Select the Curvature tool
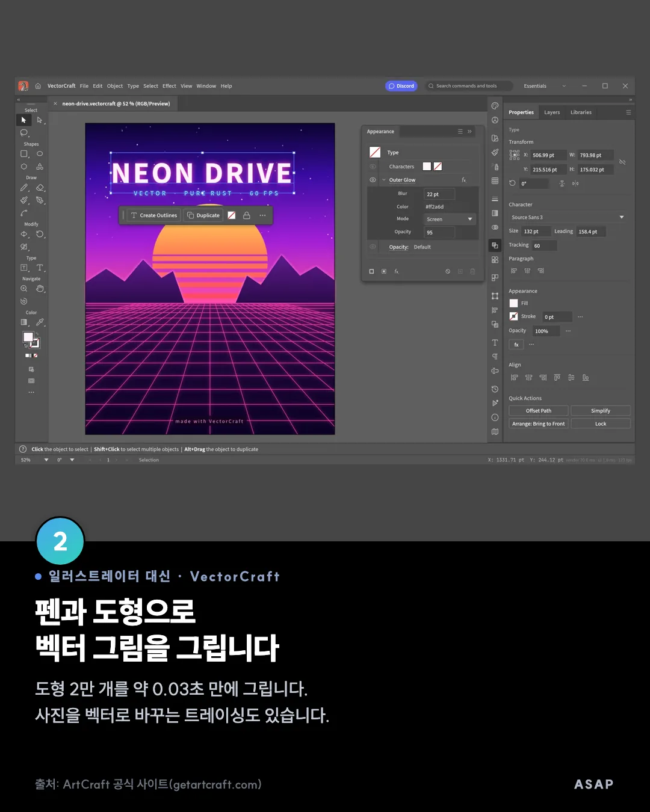The width and height of the screenshot is (650, 812). click(x=24, y=213)
